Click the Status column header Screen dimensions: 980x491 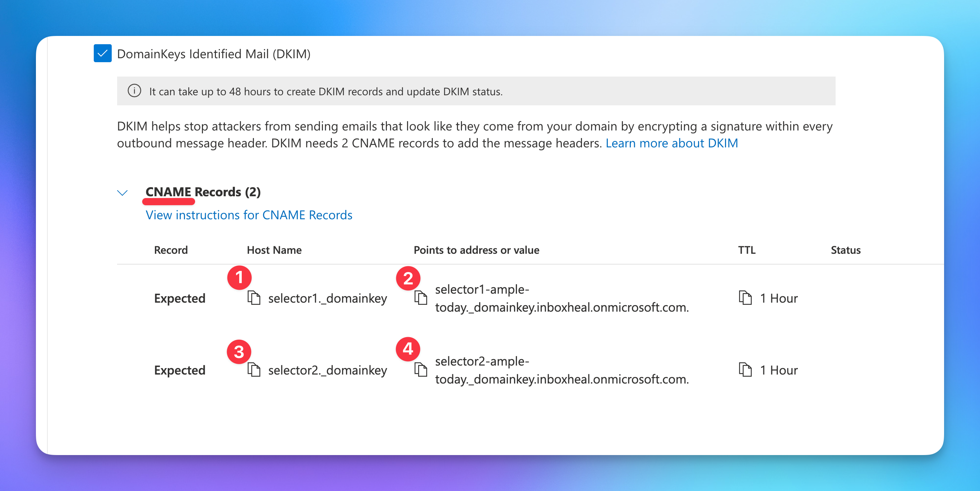click(845, 250)
